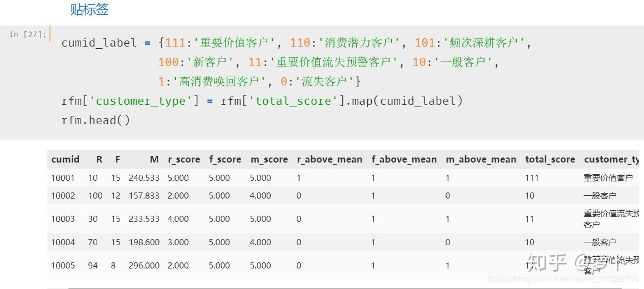Screen dimensions: 644x289
Task: Click the cumid cell 10001
Action: [63, 178]
